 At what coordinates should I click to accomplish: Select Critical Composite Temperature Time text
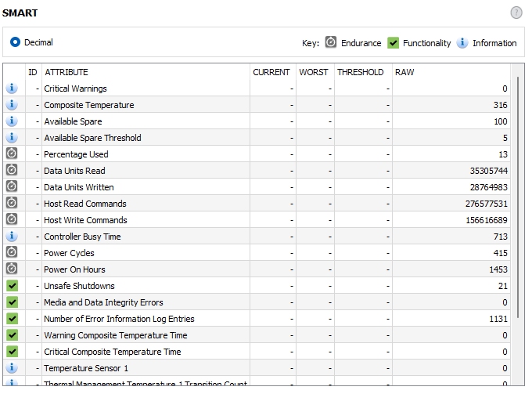pos(113,352)
